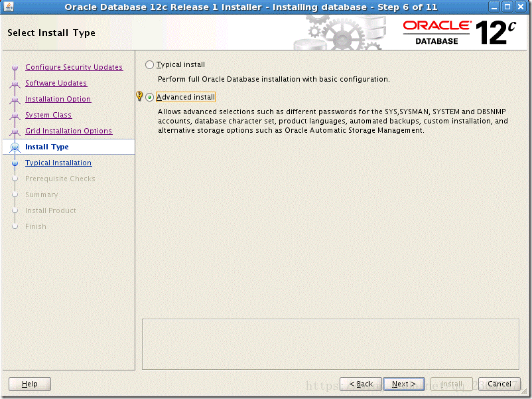Click the resize grip in window corner

[525, 392]
